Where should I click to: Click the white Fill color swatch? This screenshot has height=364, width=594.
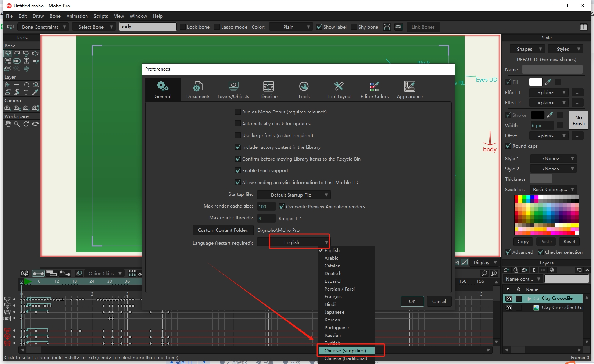tap(535, 82)
